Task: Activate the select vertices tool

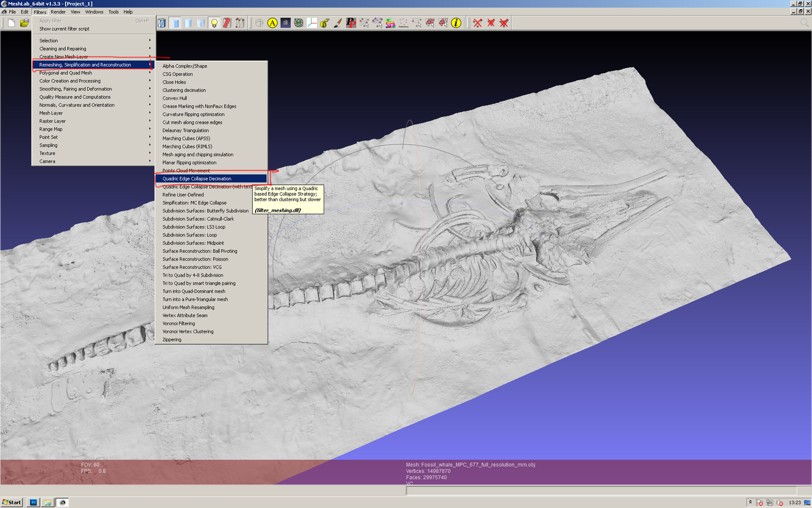Action: [x=364, y=23]
